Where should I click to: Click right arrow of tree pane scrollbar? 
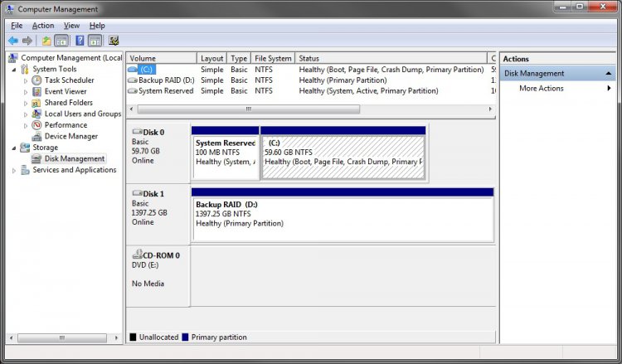116,337
